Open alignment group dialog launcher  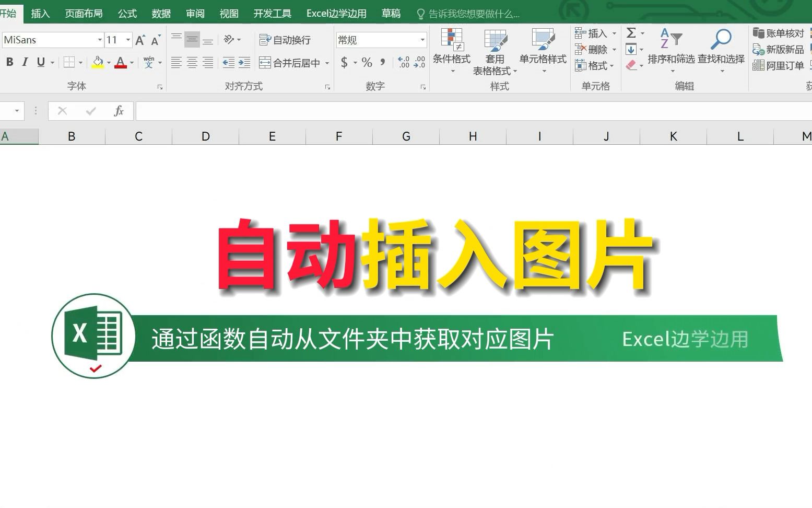tap(327, 87)
